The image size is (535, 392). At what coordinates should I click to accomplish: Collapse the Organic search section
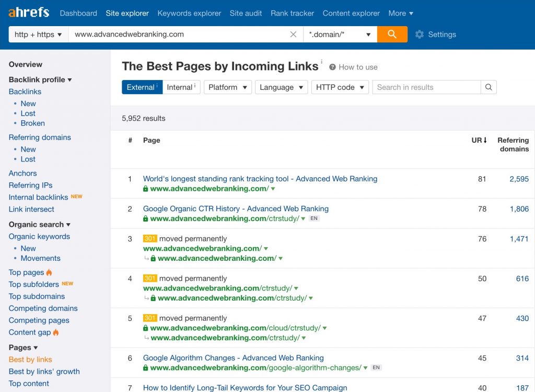tap(40, 224)
